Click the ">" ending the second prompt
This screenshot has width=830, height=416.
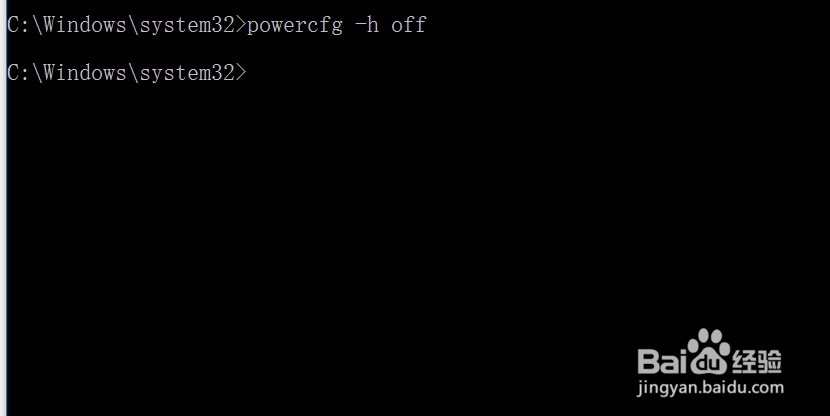coord(241,73)
